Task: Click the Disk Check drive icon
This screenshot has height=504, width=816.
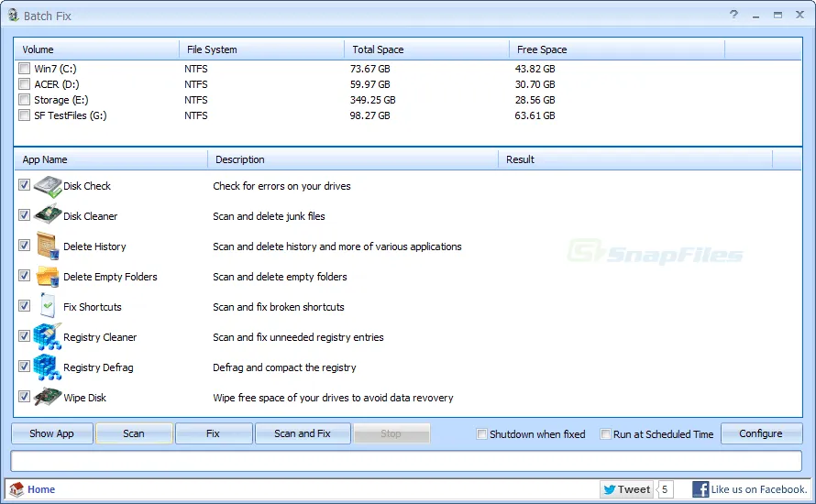Action: click(48, 186)
